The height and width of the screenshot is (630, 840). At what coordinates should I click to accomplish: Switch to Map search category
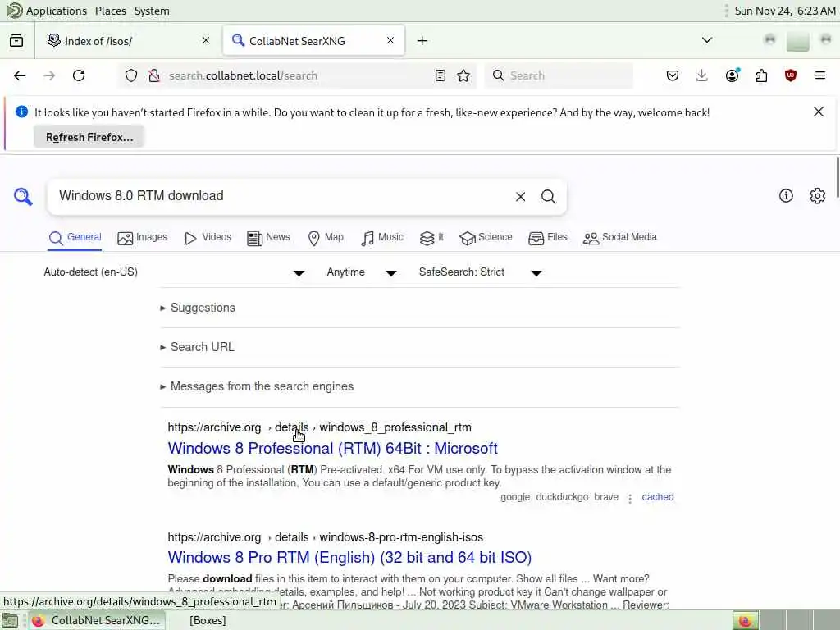click(326, 237)
